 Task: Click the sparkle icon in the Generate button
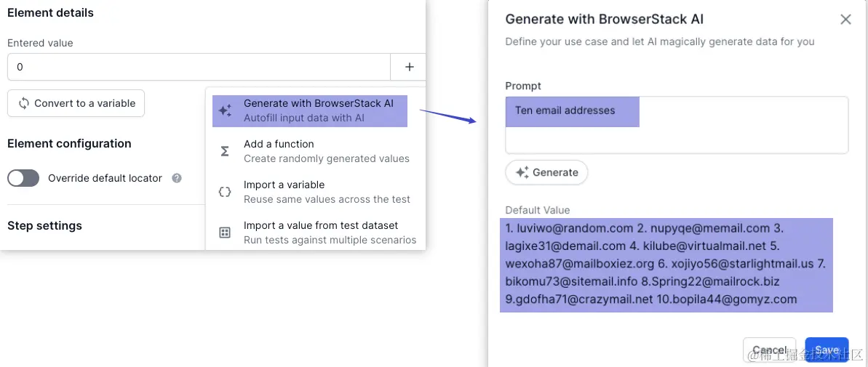522,172
